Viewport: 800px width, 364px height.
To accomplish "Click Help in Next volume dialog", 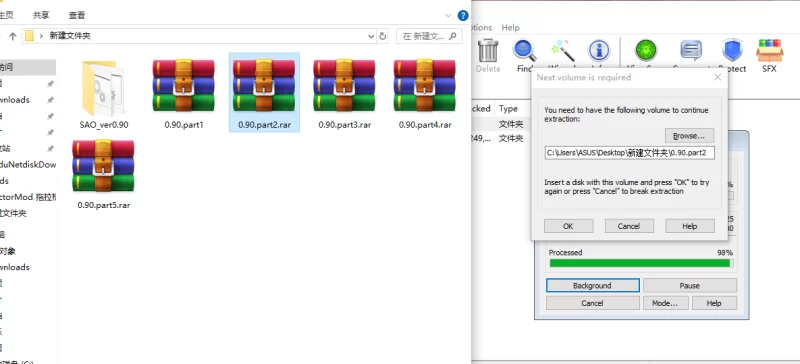I will [690, 226].
